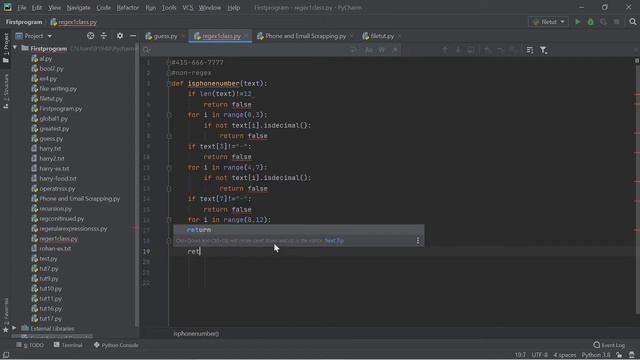Select the return autocomplete suggestion
The height and width of the screenshot is (360, 640).
click(x=298, y=230)
